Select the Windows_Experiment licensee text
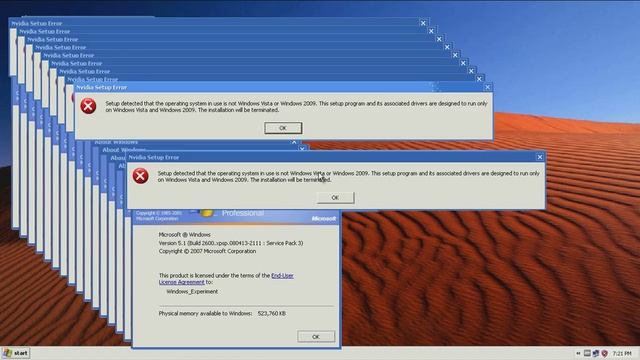640x360 pixels. point(192,292)
